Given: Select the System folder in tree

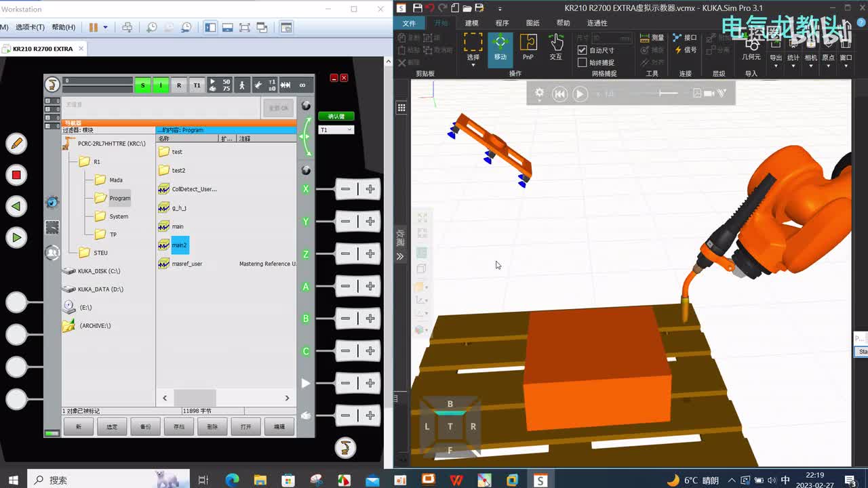Looking at the screenshot, I should coord(111,216).
